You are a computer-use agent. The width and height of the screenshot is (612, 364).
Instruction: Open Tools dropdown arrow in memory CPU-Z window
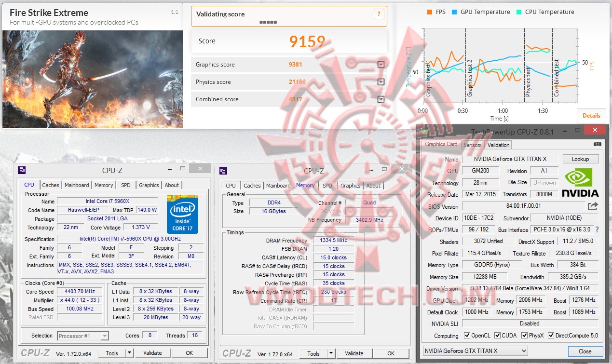(x=331, y=353)
